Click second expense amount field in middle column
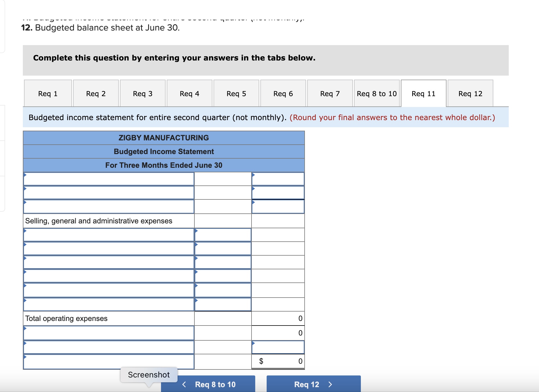This screenshot has width=539, height=392. tap(223, 248)
